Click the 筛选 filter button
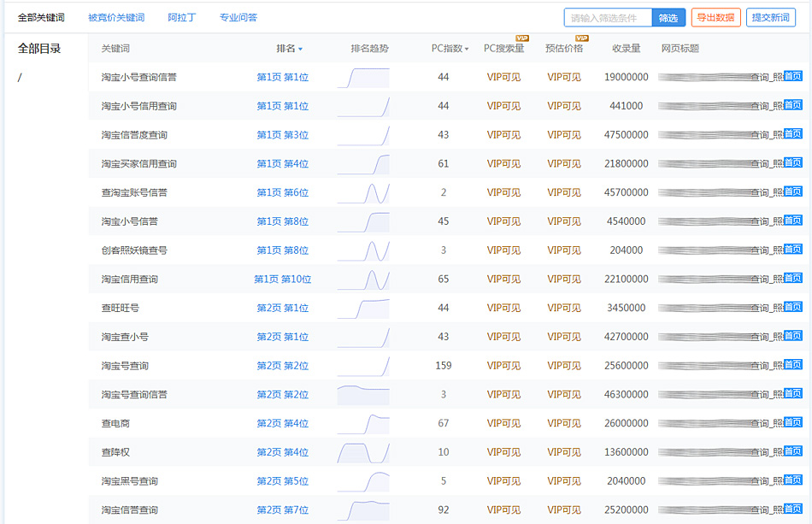Image resolution: width=812 pixels, height=524 pixels. [x=668, y=18]
